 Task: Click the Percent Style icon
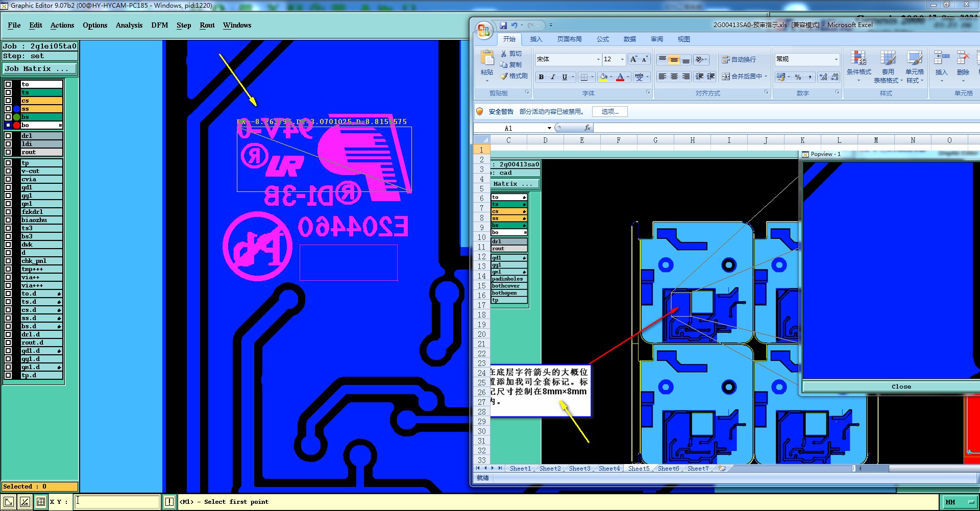click(x=798, y=77)
